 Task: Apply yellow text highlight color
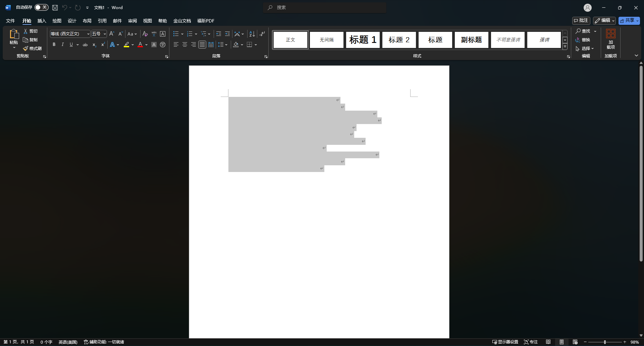click(126, 45)
